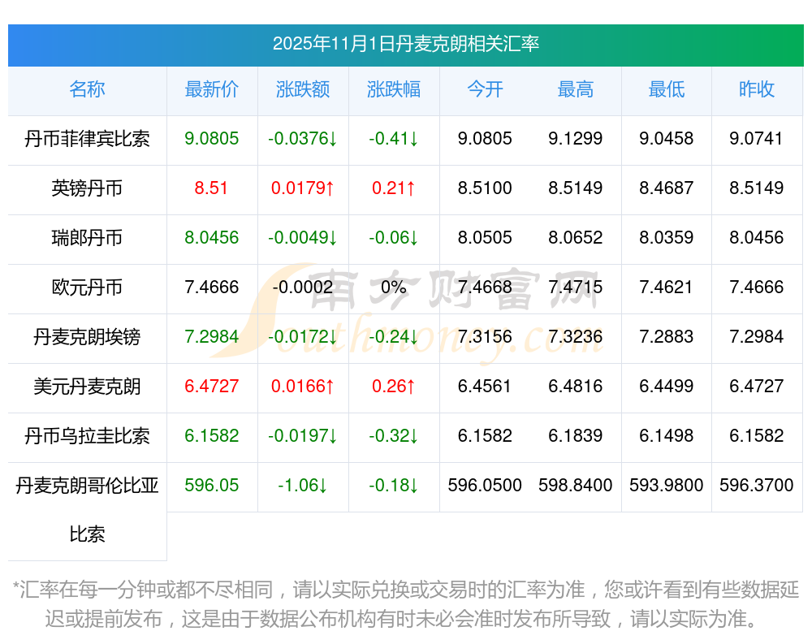Select the row name 丹币乌拉圭比索
812x644 pixels.
click(87, 436)
